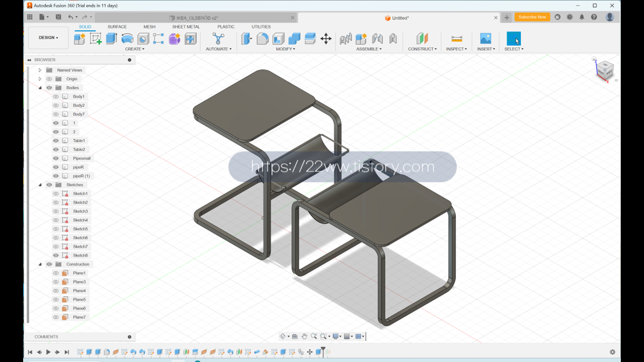Select Plane7 in the browser
This screenshot has height=362, width=644.
click(x=79, y=317)
